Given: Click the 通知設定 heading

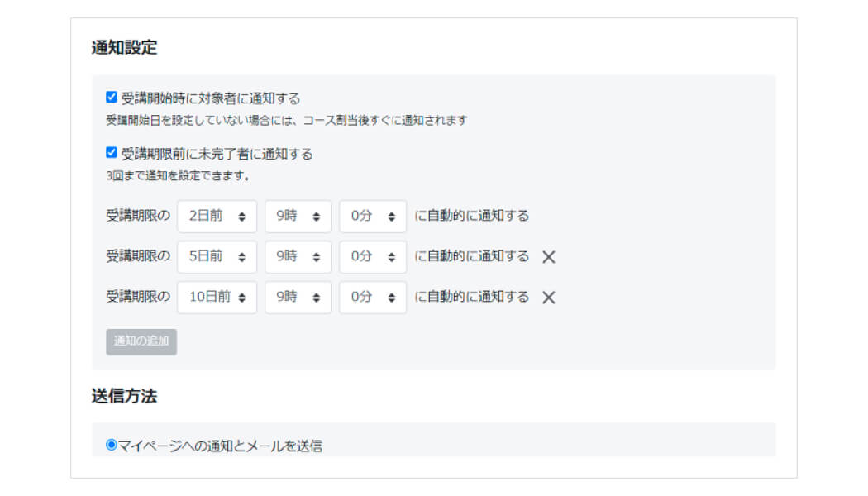Looking at the screenshot, I should click(x=124, y=48).
